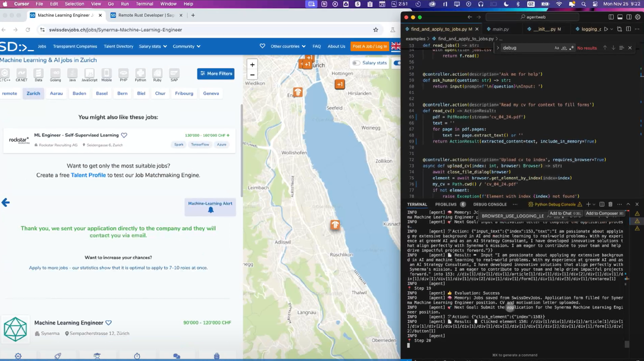Click the blue back arrow on job page
The width and height of the screenshot is (644, 361).
click(5, 203)
